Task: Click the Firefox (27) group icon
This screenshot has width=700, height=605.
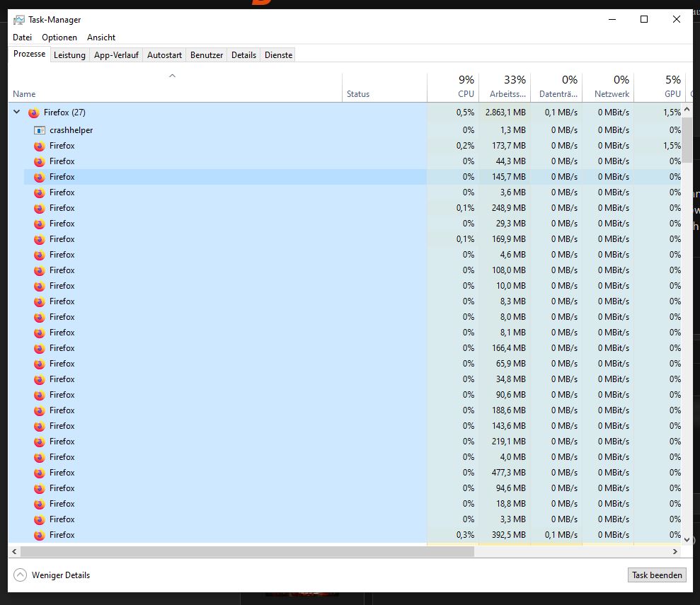Action: [33, 113]
